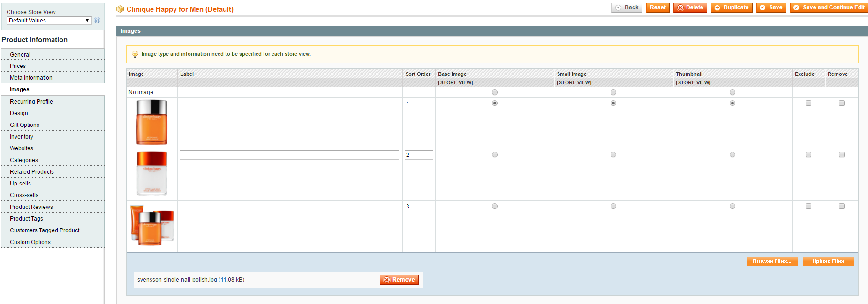Screen dimensions: 868x304
Task: Select No image as Thumbnail
Action: click(x=732, y=92)
